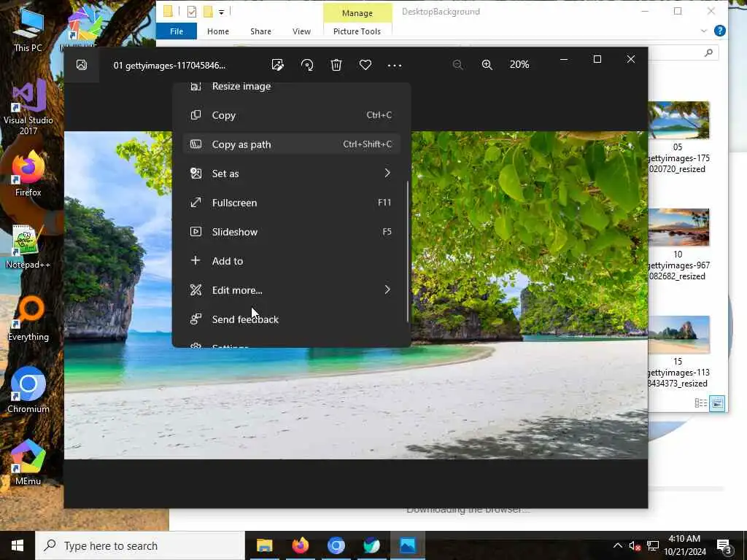The height and width of the screenshot is (560, 747).
Task: Open Photos app from the taskbar
Action: click(x=407, y=545)
